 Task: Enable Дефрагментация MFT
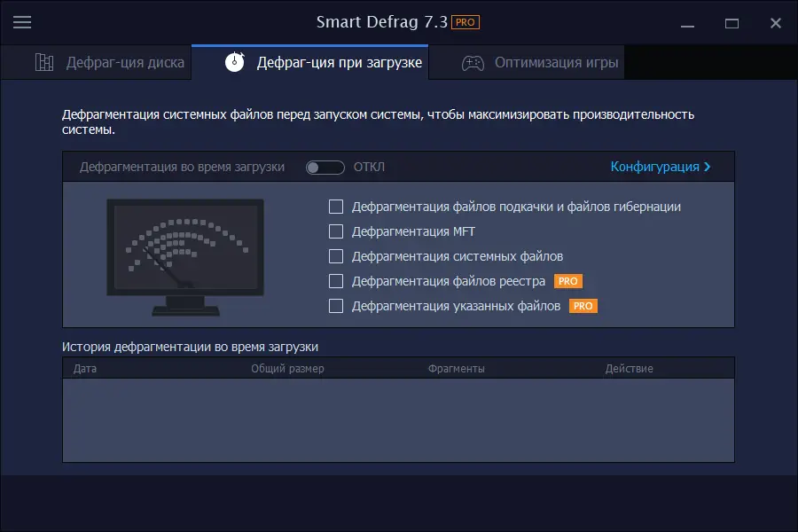pos(336,231)
